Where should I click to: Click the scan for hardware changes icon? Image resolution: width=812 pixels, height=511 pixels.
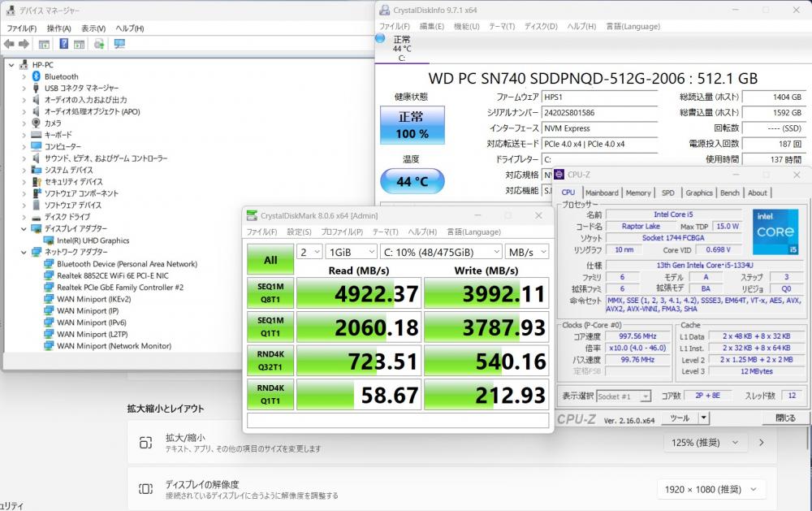click(119, 44)
